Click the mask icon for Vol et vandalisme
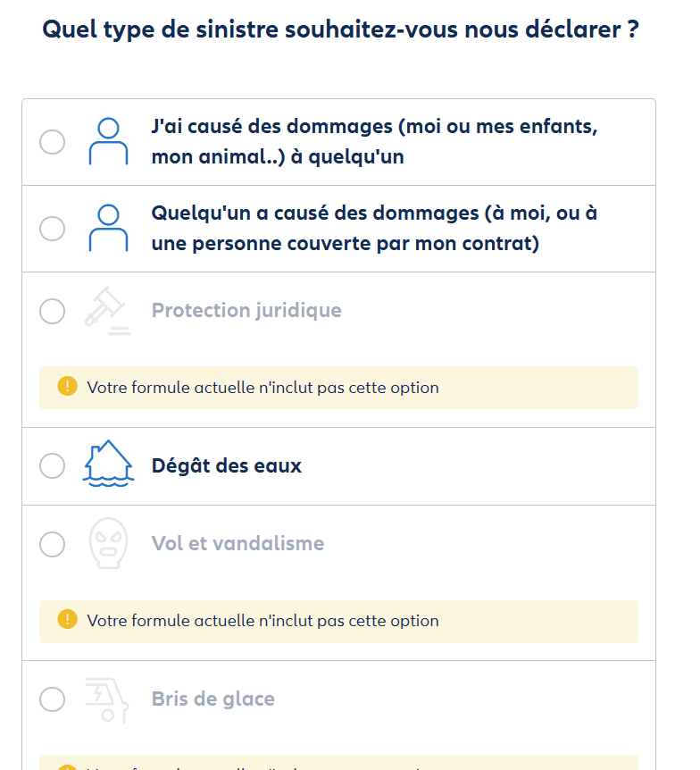This screenshot has height=770, width=700. tap(108, 543)
